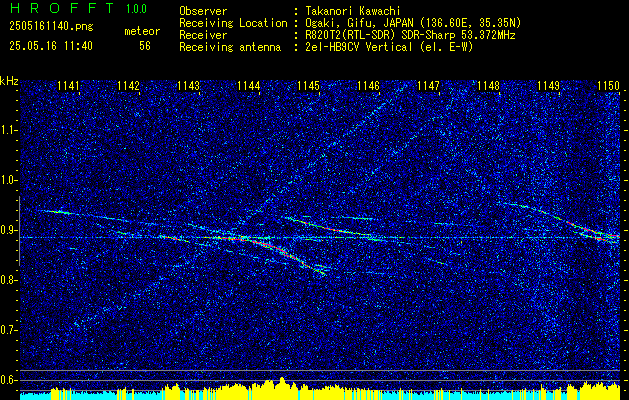Click antenna 2el-HB9CV Vertical value
The width and height of the screenshot is (629, 400).
pyautogui.click(x=390, y=47)
